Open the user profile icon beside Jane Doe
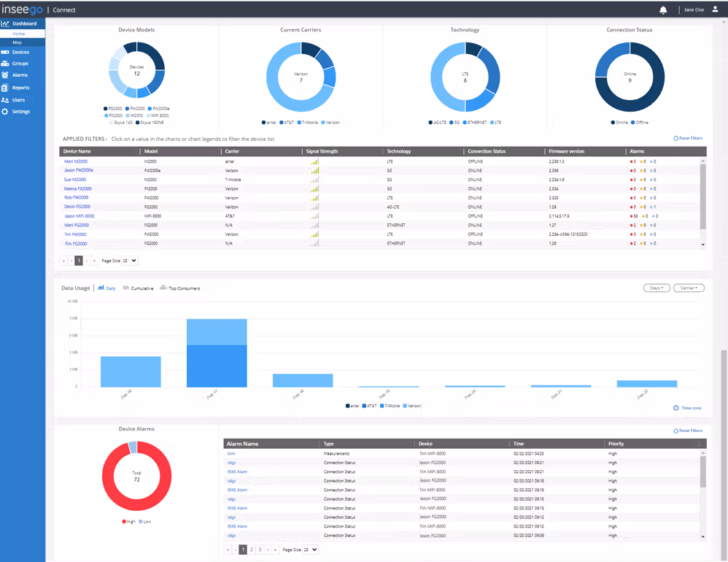728x562 pixels. [x=715, y=9]
